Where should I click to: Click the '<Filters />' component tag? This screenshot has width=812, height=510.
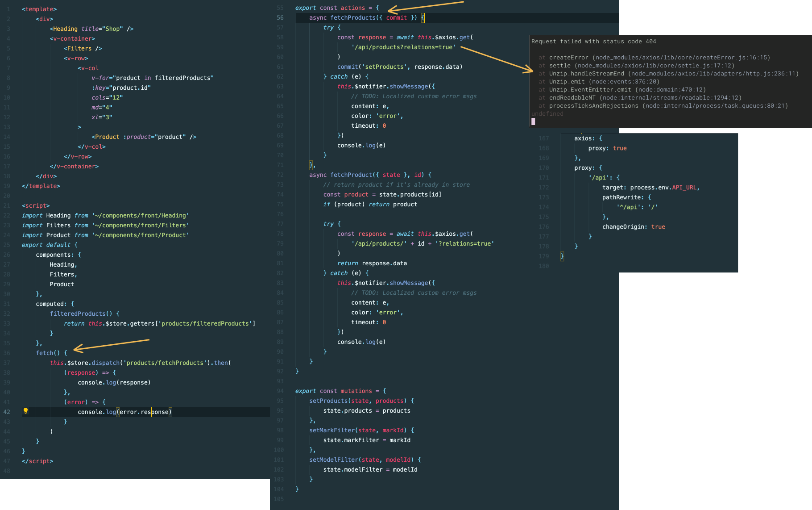83,49
